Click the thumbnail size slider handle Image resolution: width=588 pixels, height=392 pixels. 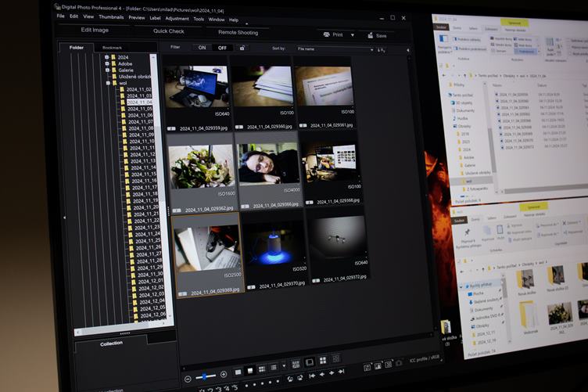tap(204, 376)
